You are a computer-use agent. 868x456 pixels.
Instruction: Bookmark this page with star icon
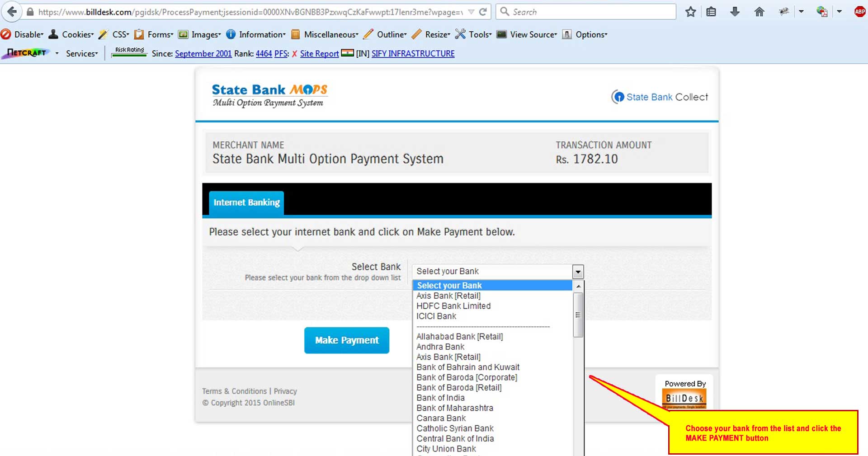(x=690, y=12)
